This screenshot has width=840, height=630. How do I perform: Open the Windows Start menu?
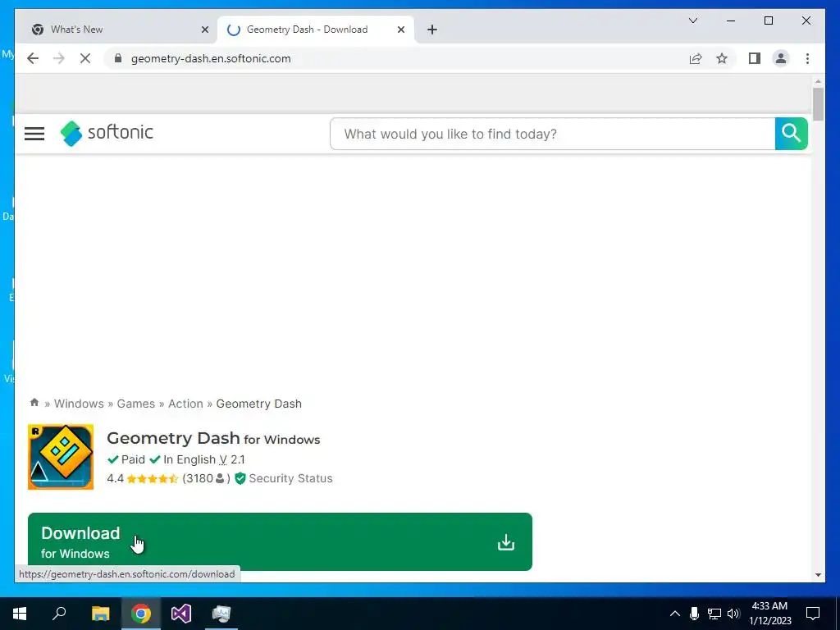(20, 614)
